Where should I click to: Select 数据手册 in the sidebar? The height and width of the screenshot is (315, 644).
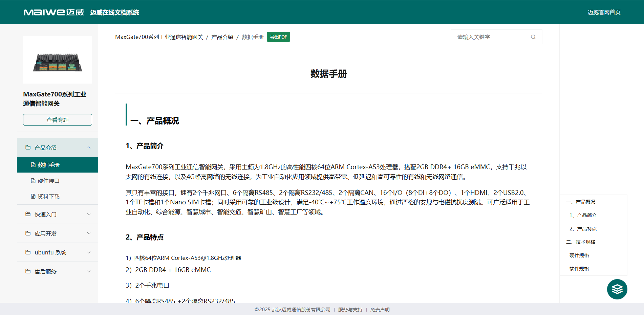(58, 165)
